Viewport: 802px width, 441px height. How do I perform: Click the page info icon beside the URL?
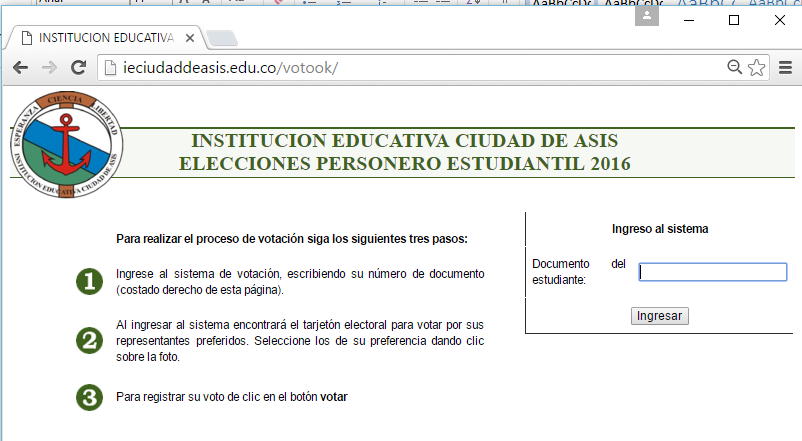111,68
